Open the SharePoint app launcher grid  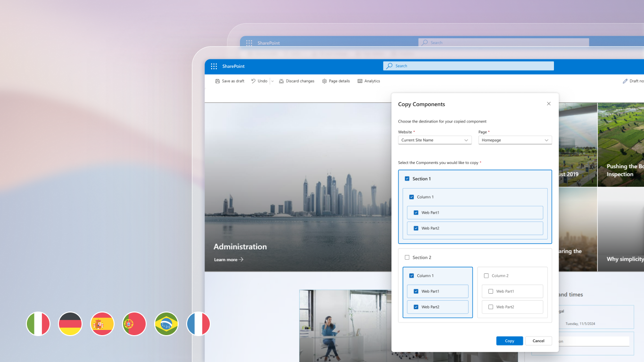click(x=214, y=66)
